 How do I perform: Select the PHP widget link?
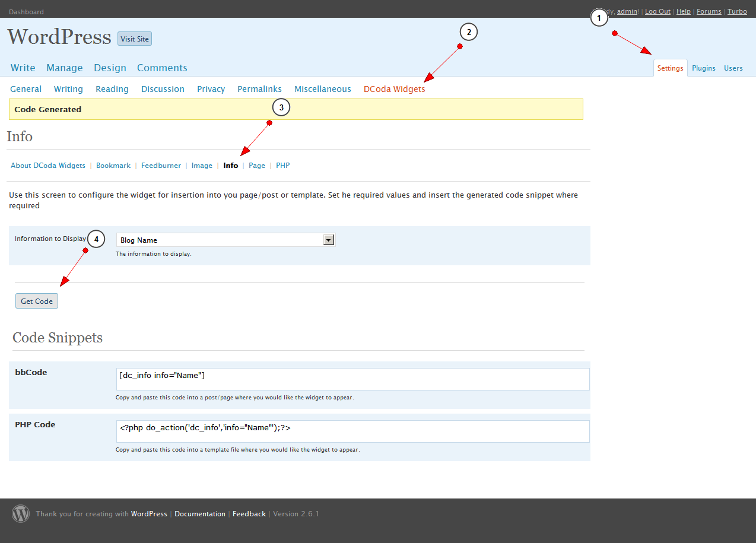point(283,166)
